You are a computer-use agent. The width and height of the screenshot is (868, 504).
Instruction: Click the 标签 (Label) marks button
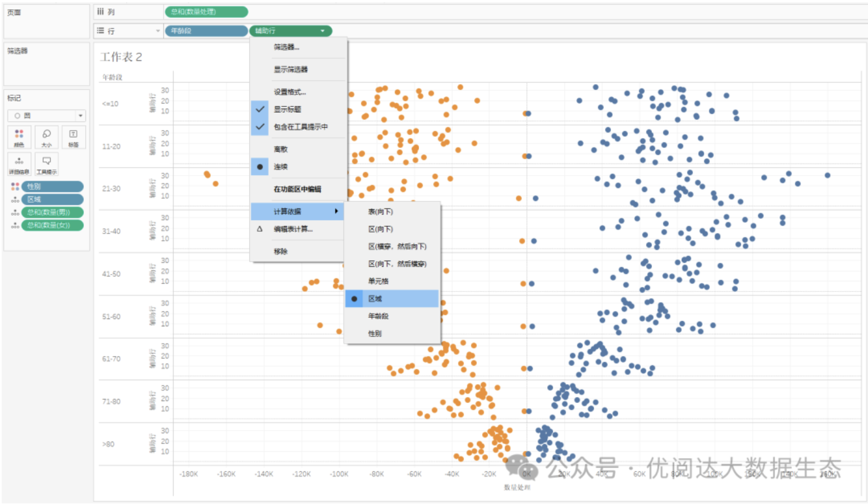(x=74, y=137)
